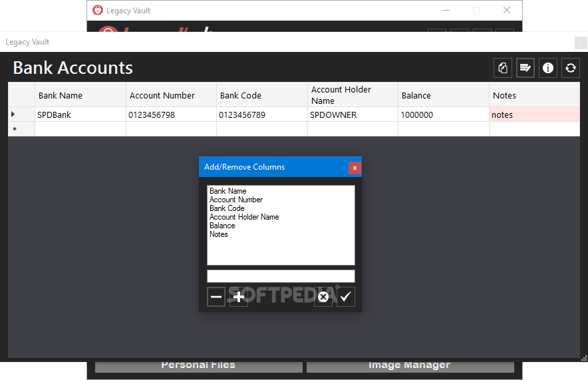This screenshot has width=588, height=380.
Task: Click the SPDOWNER cell
Action: [353, 114]
